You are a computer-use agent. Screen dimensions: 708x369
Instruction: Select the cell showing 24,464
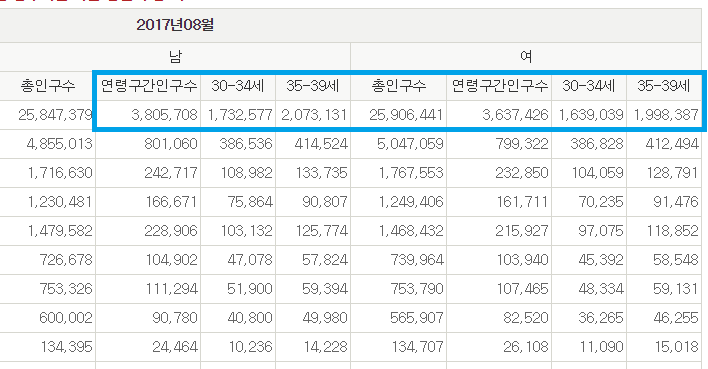tap(148, 346)
